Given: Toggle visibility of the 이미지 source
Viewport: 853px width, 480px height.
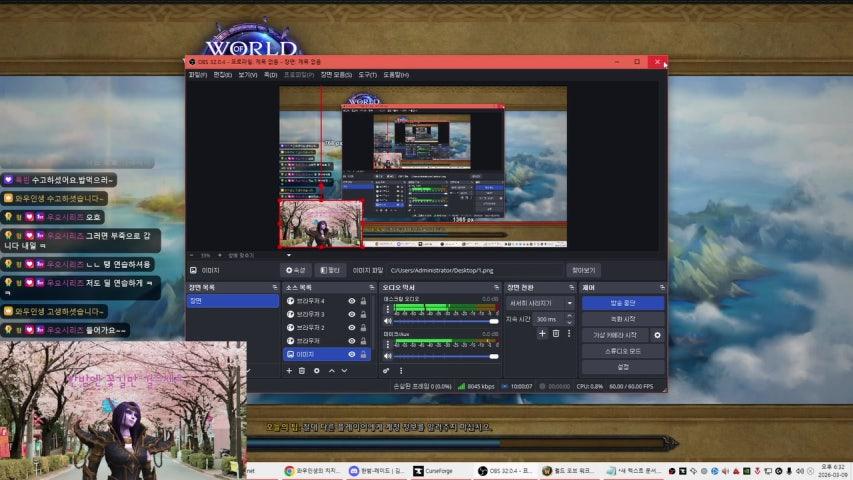Looking at the screenshot, I should [x=351, y=354].
